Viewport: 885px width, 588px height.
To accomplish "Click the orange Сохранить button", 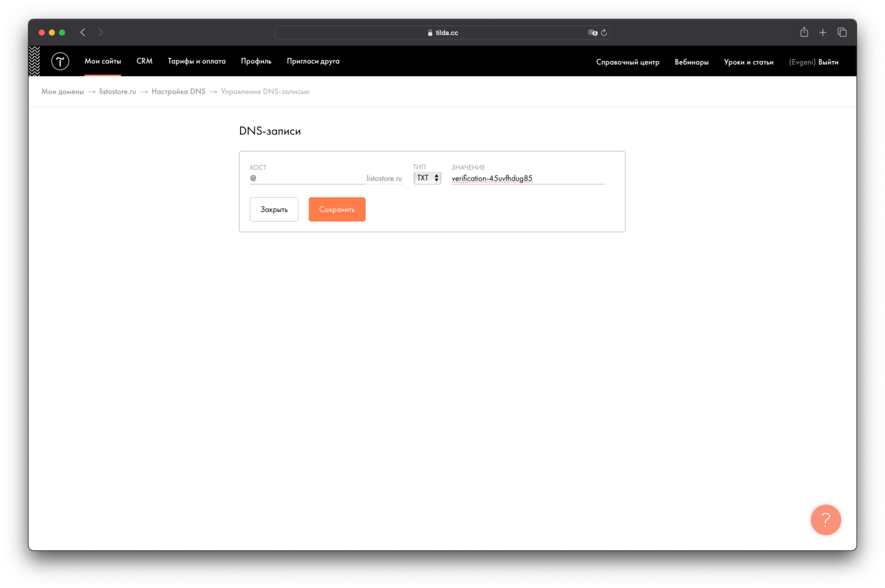I will pyautogui.click(x=337, y=210).
